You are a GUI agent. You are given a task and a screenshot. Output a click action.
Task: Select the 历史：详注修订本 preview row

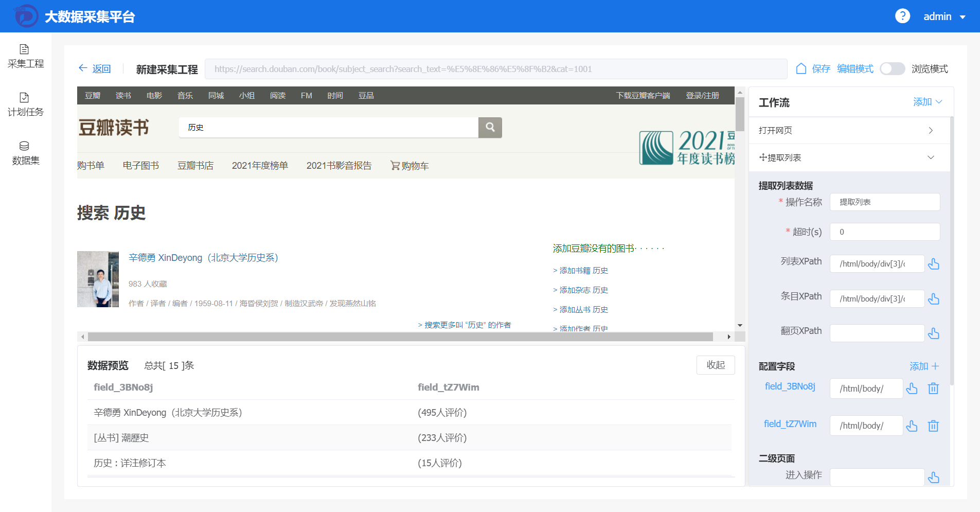pyautogui.click(x=409, y=463)
